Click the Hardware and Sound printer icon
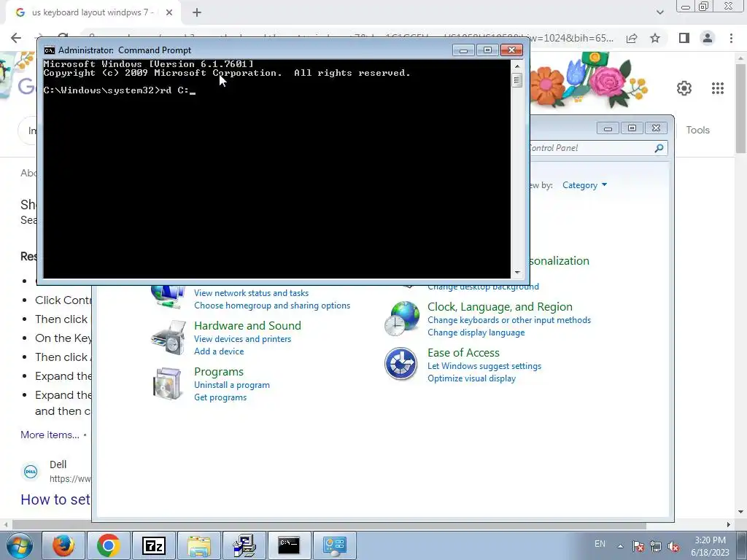The image size is (747, 560). 169,338
